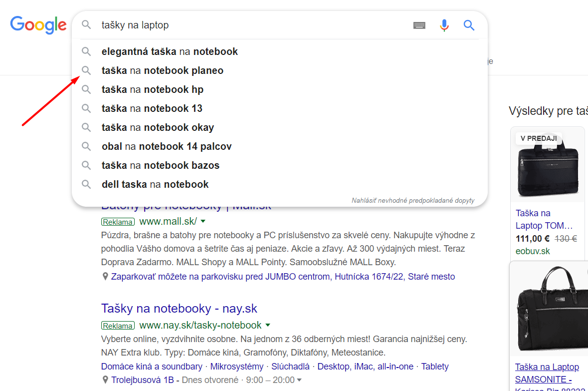588x391 pixels.
Task: Click the blue search magnifier button
Action: coord(469,25)
